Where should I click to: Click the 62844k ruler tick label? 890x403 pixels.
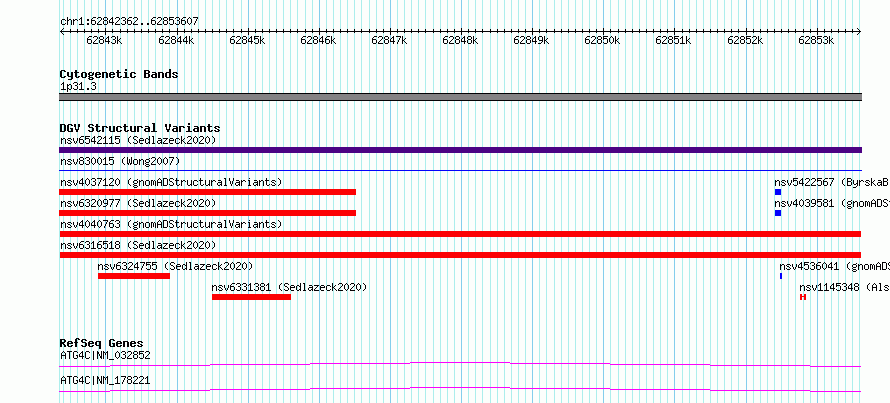point(176,40)
